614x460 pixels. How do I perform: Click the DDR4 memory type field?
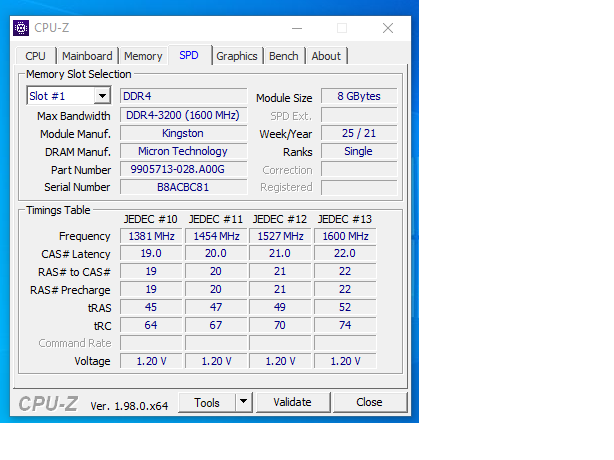coord(183,96)
